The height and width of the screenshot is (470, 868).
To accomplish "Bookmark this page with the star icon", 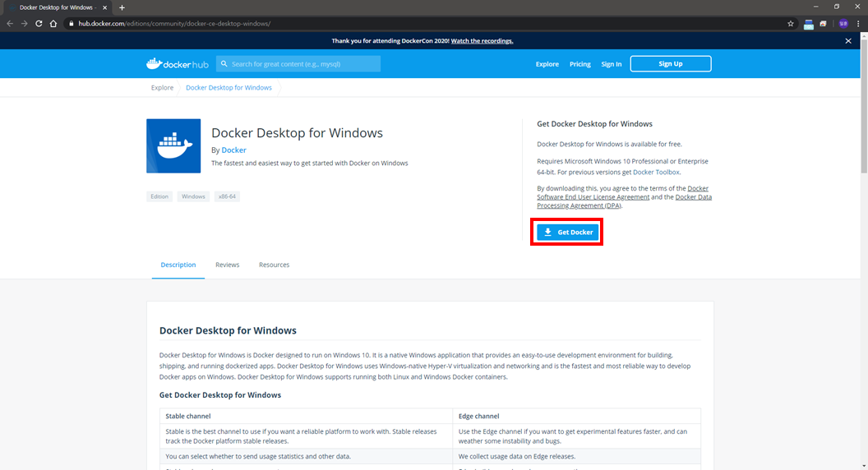I will tap(791, 24).
